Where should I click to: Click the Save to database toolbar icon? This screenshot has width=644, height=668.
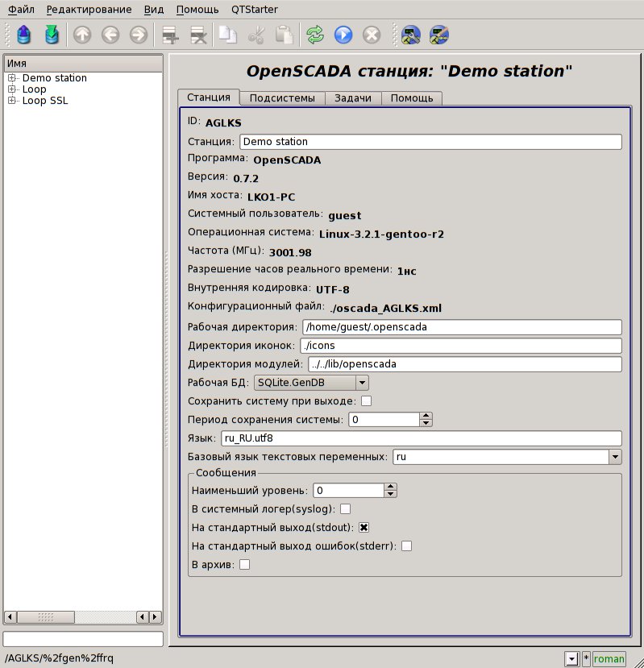(x=52, y=35)
